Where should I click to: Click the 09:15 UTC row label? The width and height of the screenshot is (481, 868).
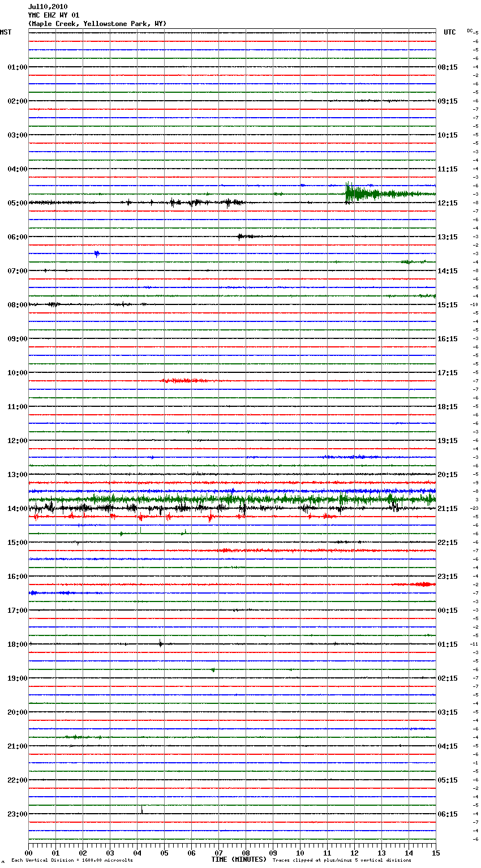click(x=448, y=101)
